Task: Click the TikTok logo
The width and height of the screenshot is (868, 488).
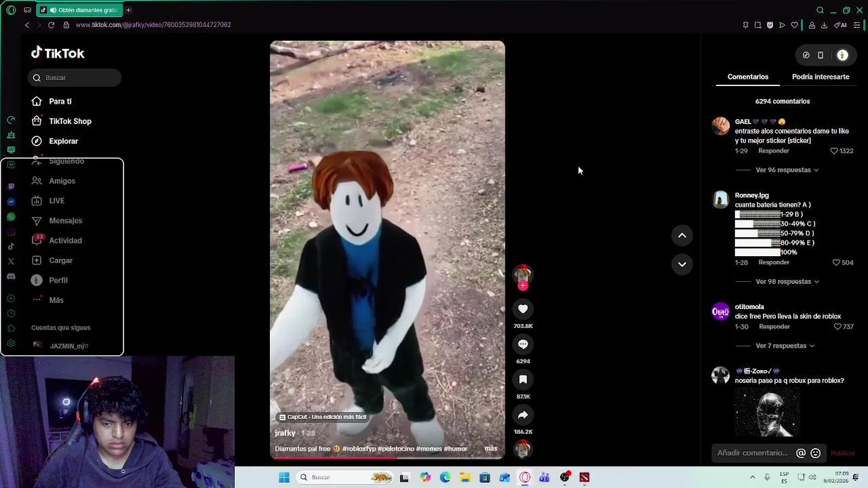Action: (58, 53)
